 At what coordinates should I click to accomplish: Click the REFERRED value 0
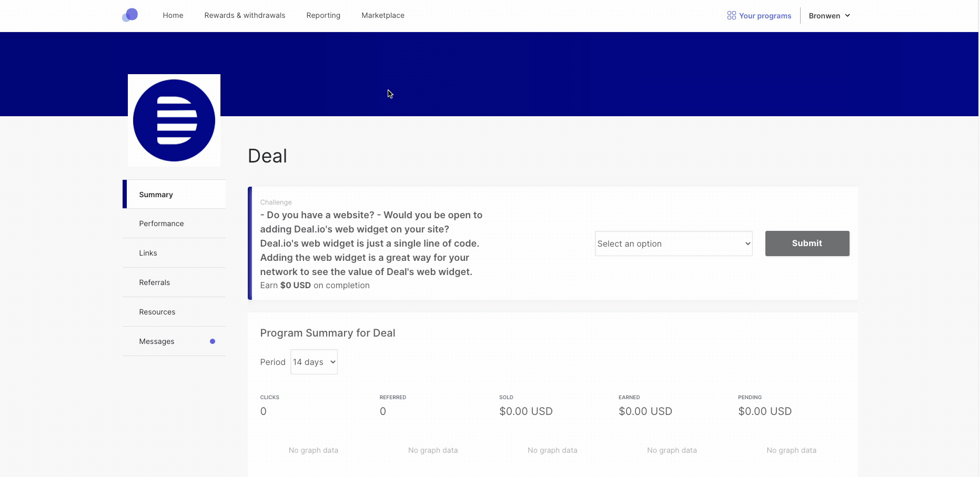click(x=383, y=411)
